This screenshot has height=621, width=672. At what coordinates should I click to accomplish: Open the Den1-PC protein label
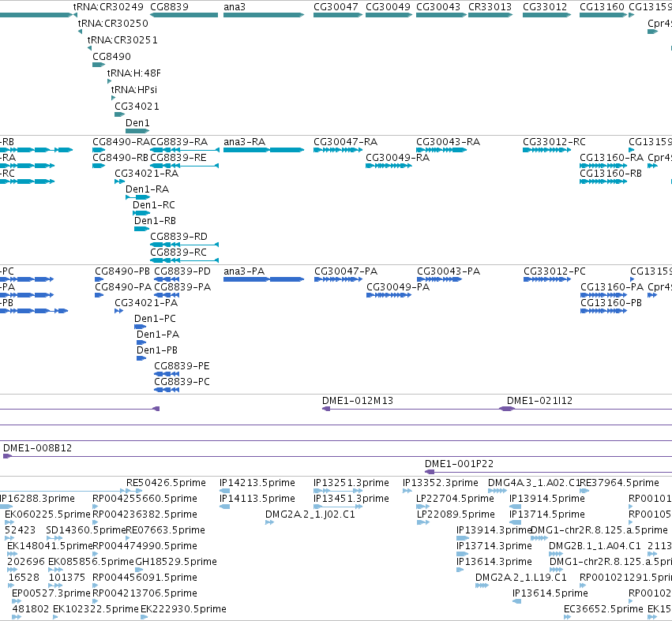pos(155,319)
